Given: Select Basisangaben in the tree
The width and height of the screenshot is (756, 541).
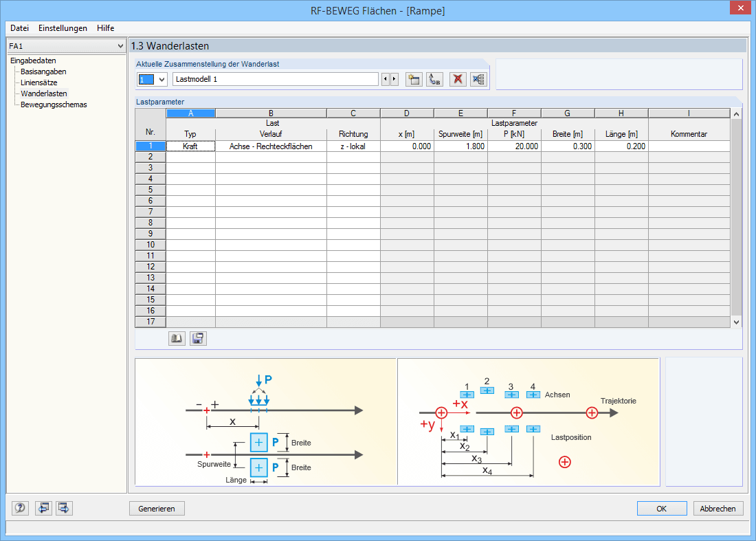Looking at the screenshot, I should 43,71.
